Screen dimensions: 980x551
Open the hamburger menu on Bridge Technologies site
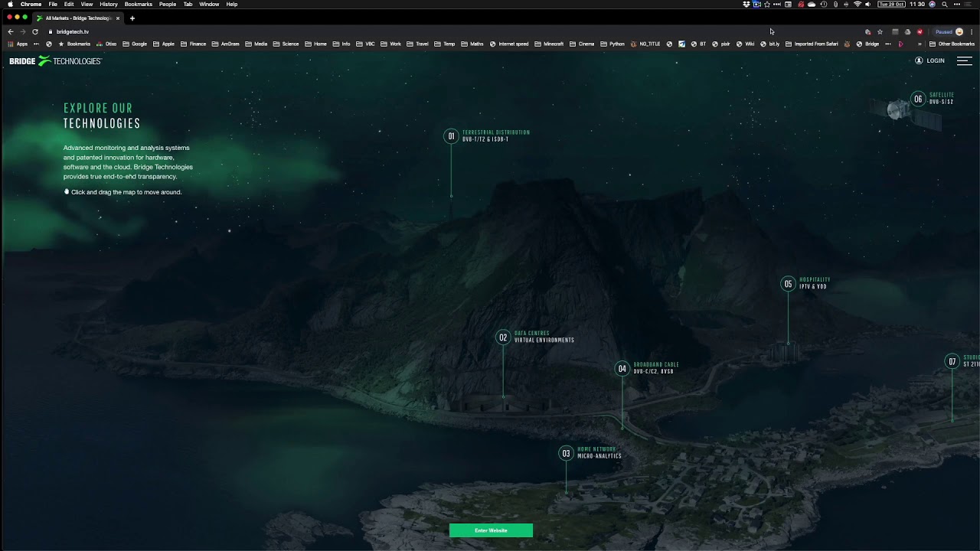click(964, 60)
